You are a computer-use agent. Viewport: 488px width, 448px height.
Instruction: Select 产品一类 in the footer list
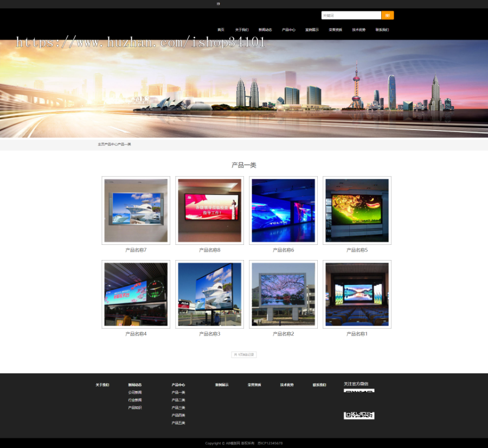(178, 393)
